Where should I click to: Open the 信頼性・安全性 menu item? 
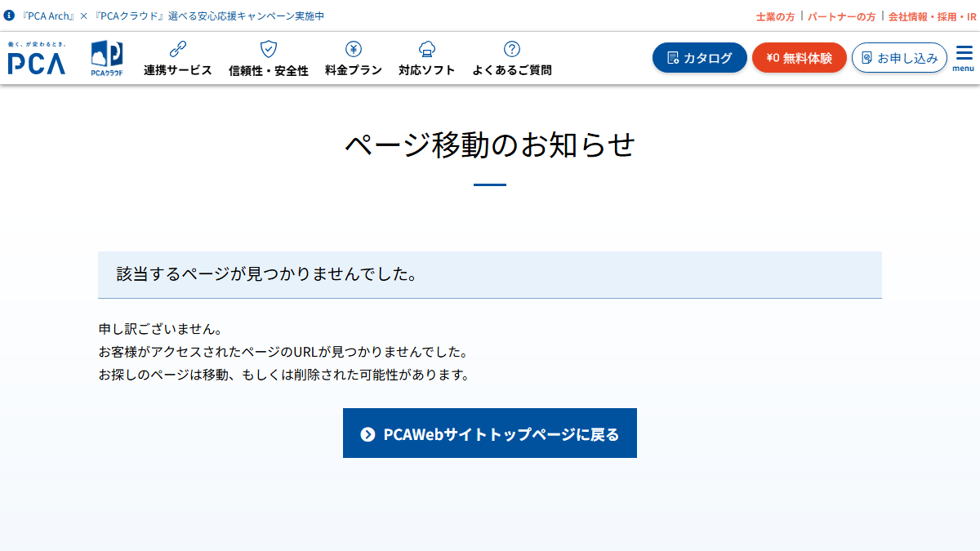(269, 58)
